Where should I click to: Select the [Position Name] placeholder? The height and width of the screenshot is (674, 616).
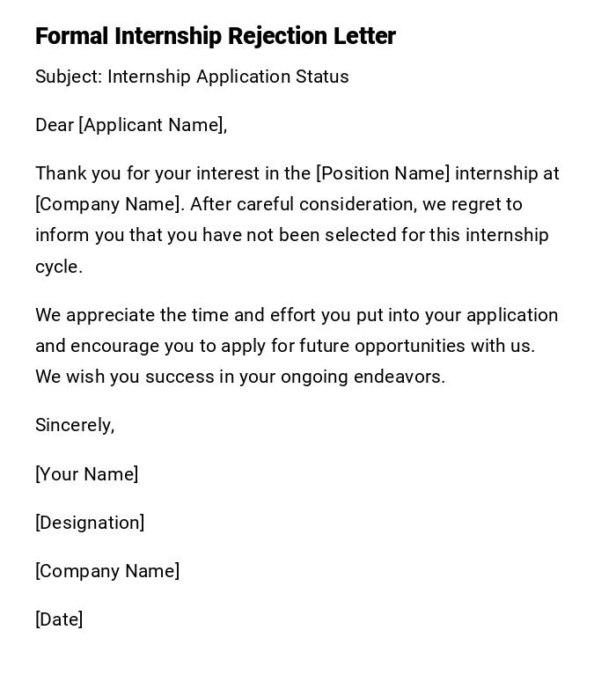click(383, 173)
